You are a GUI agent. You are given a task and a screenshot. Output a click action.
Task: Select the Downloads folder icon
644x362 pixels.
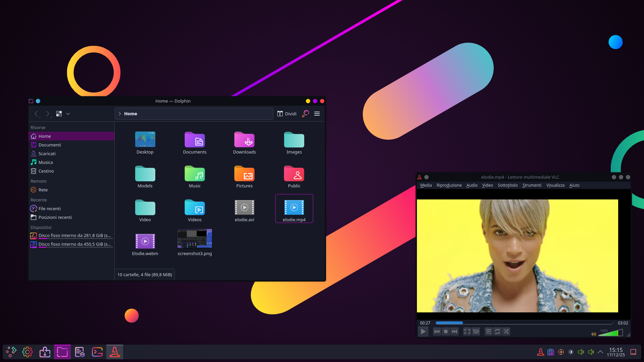pos(245,140)
